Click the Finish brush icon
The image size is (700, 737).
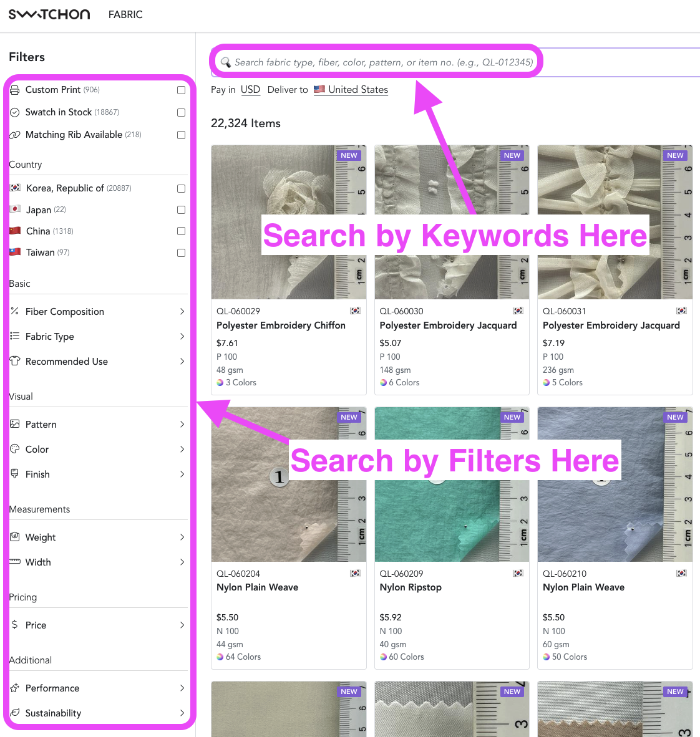pos(15,474)
